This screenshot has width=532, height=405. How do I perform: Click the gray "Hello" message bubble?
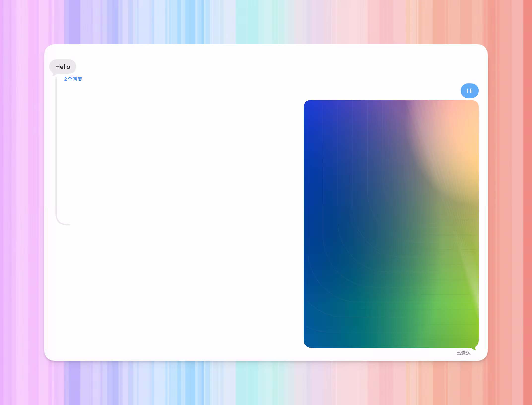click(x=63, y=67)
